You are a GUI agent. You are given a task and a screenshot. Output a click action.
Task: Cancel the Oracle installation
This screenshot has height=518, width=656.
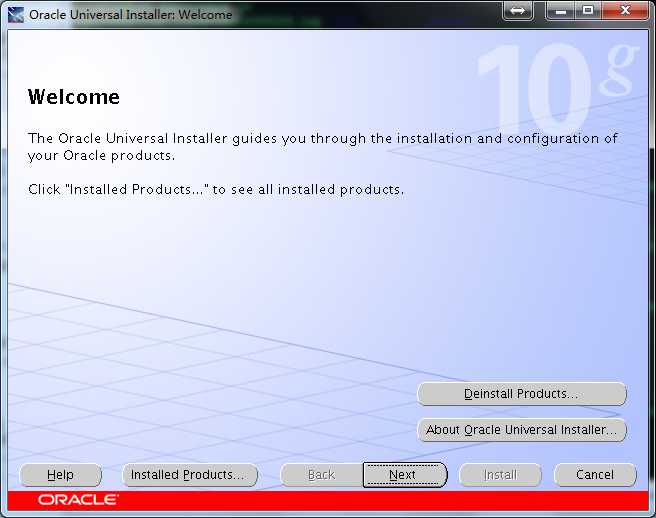(595, 475)
